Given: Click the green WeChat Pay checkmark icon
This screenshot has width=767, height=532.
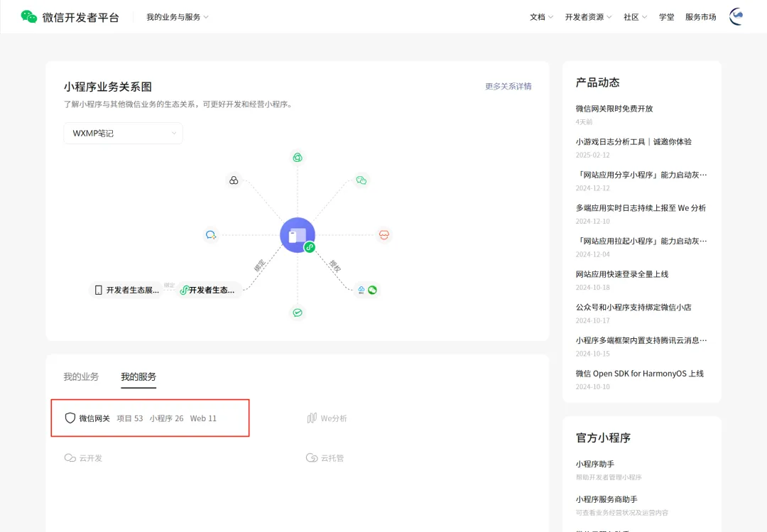Looking at the screenshot, I should coord(298,313).
